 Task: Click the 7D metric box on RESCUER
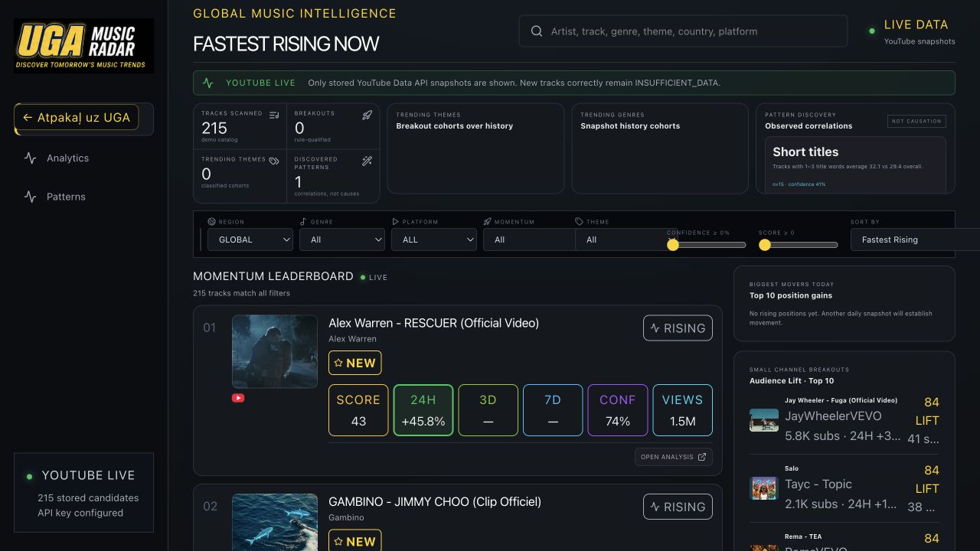[x=553, y=410]
